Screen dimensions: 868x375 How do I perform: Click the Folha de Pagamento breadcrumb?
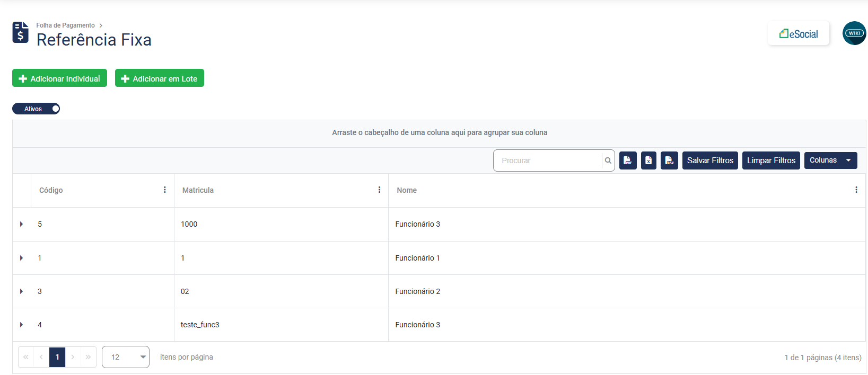(65, 25)
